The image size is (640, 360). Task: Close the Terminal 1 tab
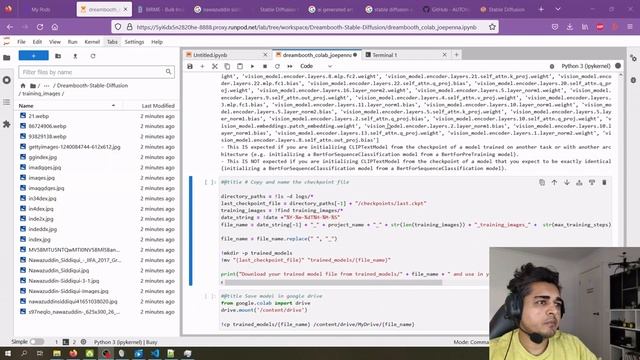point(444,55)
